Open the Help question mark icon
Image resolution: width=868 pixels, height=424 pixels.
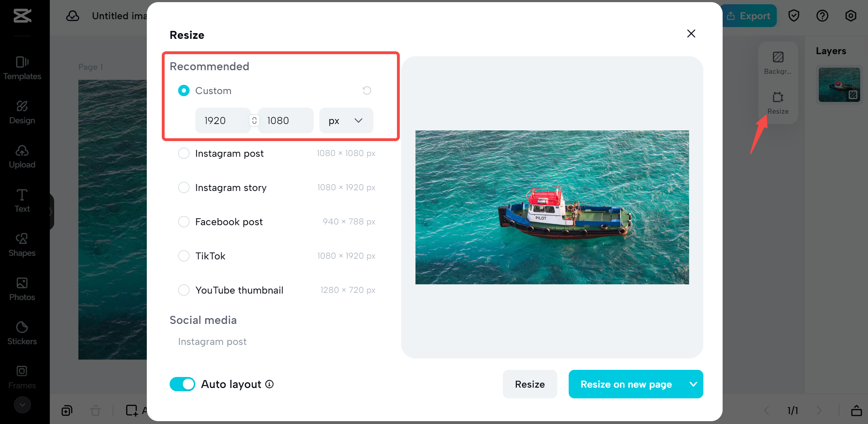pyautogui.click(x=822, y=16)
